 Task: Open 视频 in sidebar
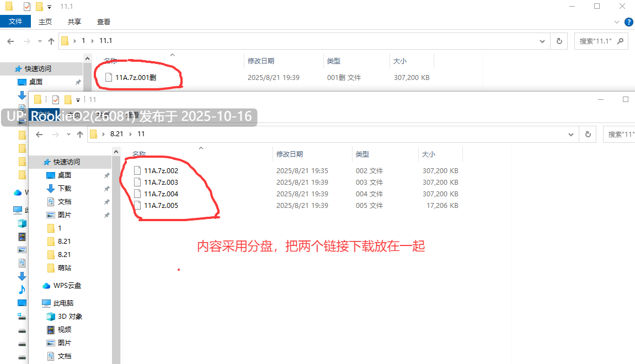click(x=65, y=330)
